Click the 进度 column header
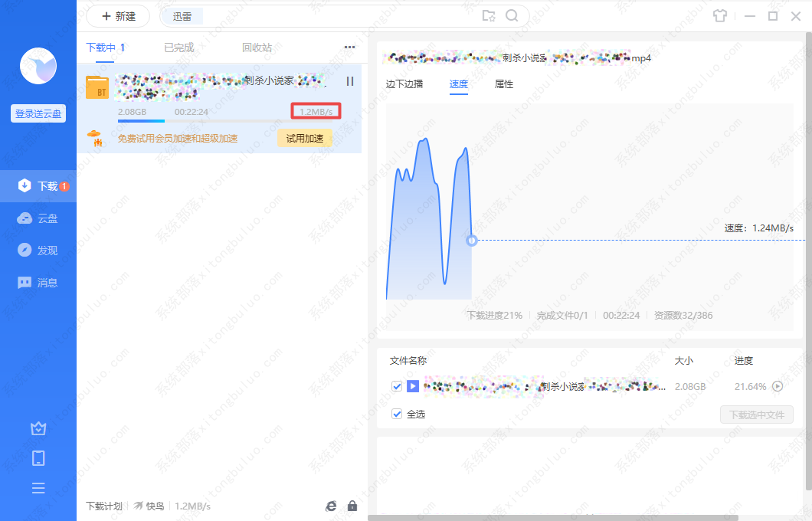The width and height of the screenshot is (812, 521). [x=744, y=360]
